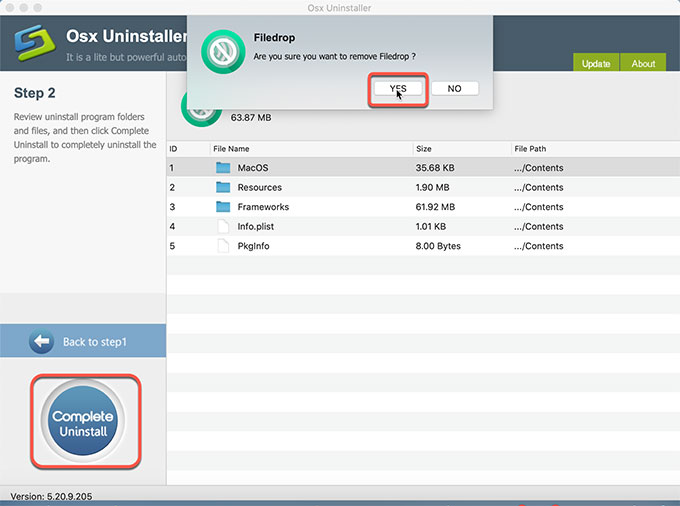Click the 8.00 Bytes size value
The height and width of the screenshot is (506, 680).
click(438, 246)
